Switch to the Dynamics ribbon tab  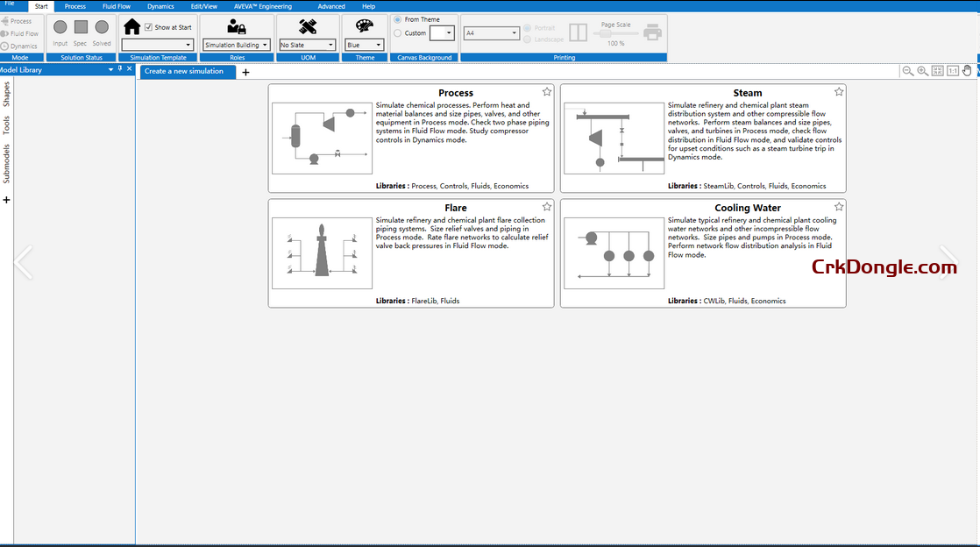point(160,5)
